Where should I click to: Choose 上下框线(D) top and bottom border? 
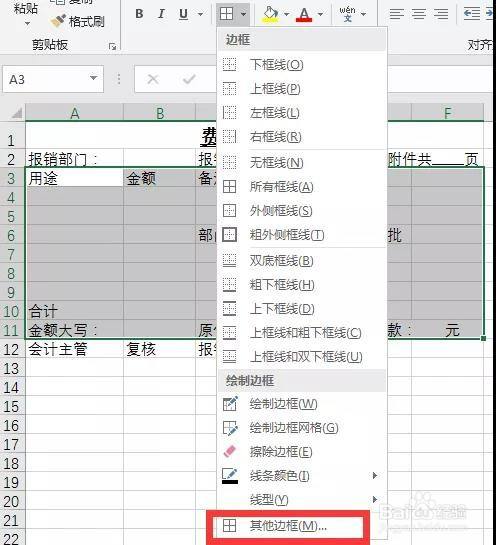(302, 309)
